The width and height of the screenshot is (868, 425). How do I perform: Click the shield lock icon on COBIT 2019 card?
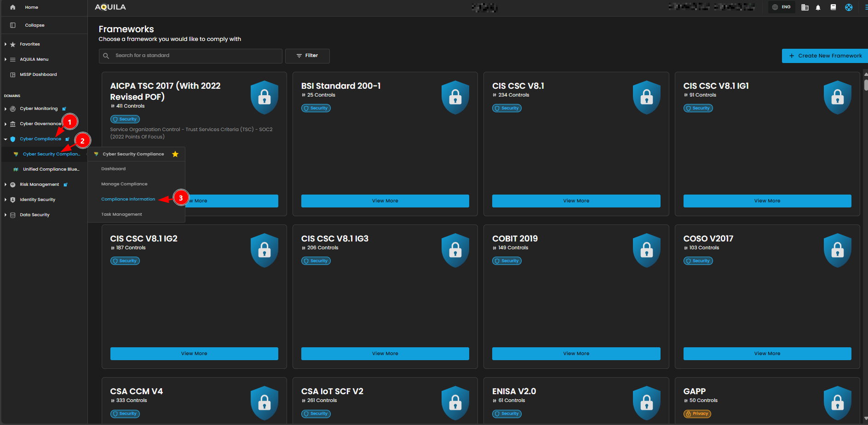point(646,250)
